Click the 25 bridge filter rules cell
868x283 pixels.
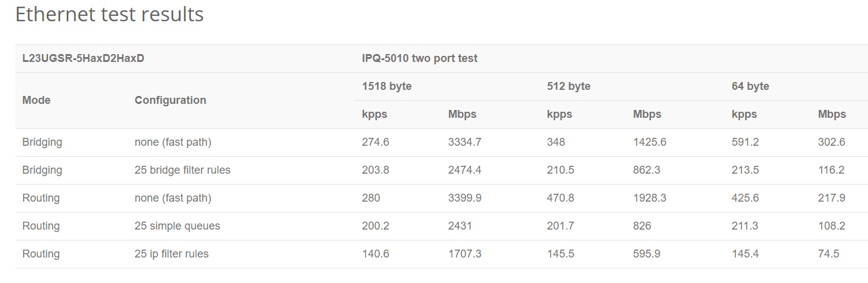[182, 170]
